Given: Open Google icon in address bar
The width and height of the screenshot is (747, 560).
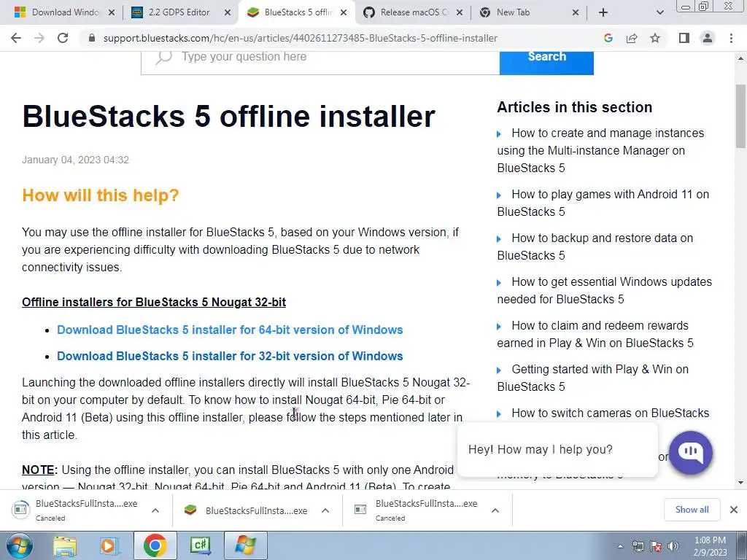Looking at the screenshot, I should tap(608, 38).
